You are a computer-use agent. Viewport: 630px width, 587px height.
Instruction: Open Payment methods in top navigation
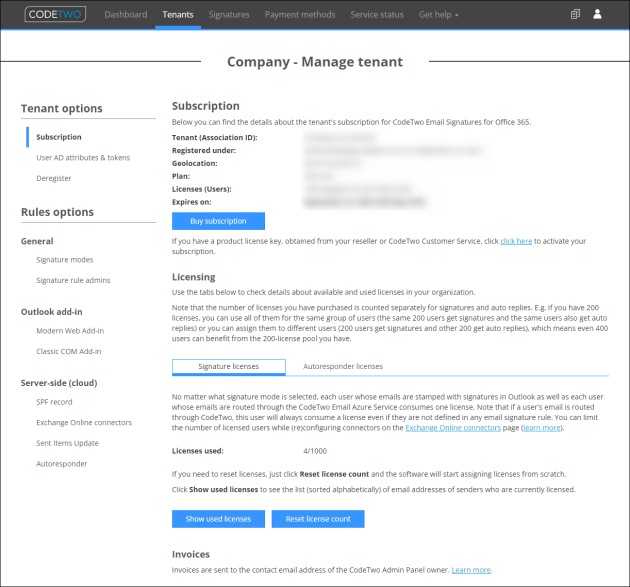[x=300, y=15]
